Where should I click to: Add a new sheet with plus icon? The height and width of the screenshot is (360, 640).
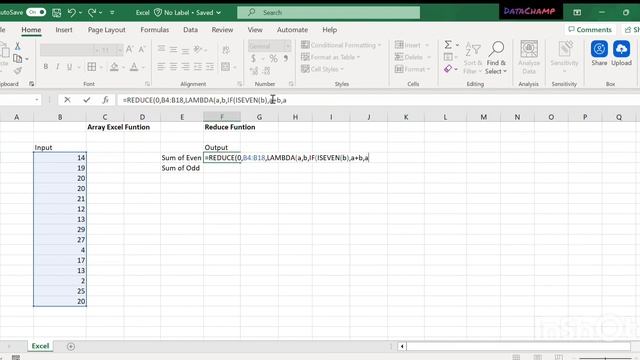point(71,347)
